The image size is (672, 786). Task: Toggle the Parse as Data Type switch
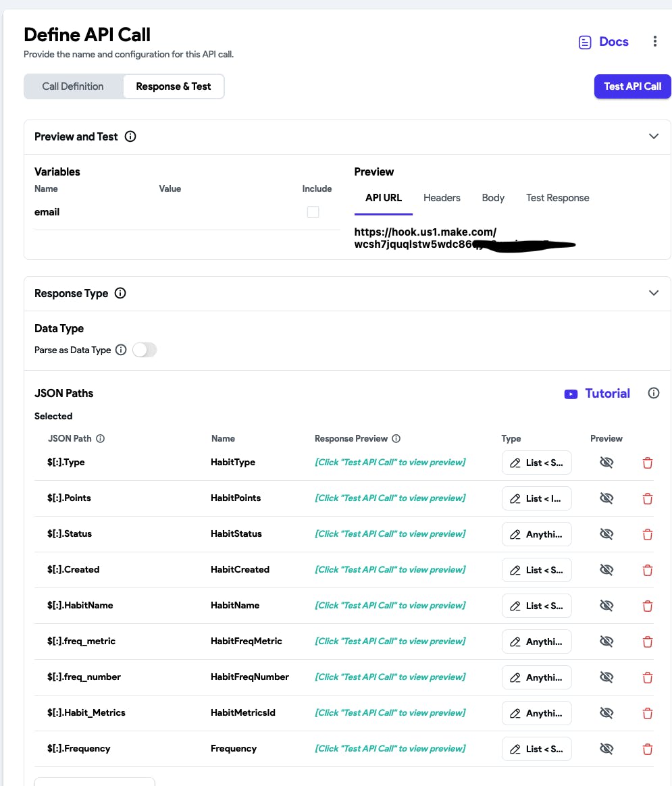tap(145, 350)
